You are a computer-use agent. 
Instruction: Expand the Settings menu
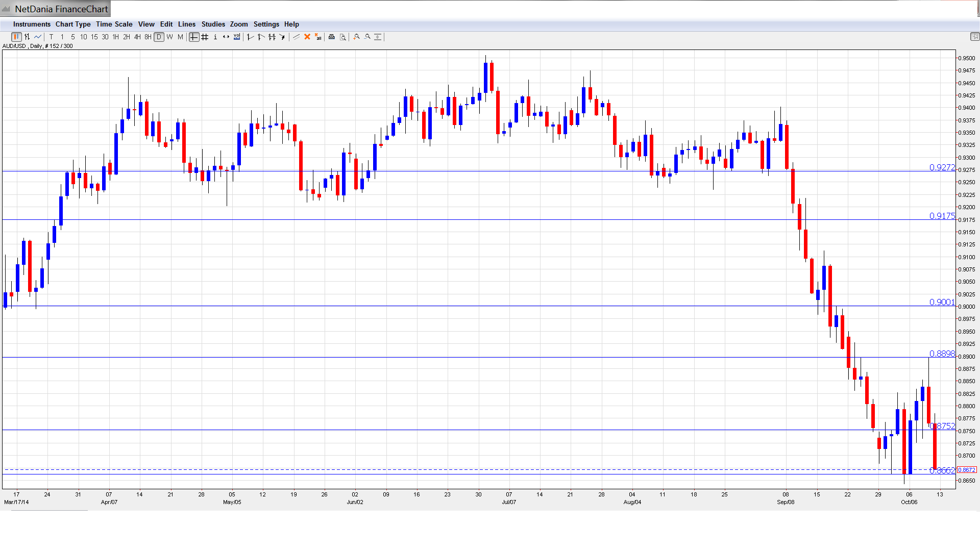pyautogui.click(x=266, y=24)
